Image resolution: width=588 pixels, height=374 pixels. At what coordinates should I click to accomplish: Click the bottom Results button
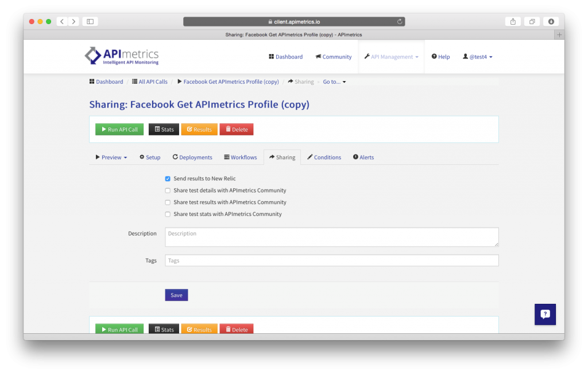coord(199,329)
